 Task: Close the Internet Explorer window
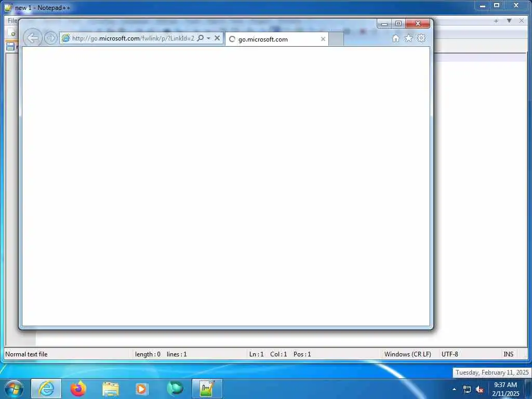[x=418, y=23]
